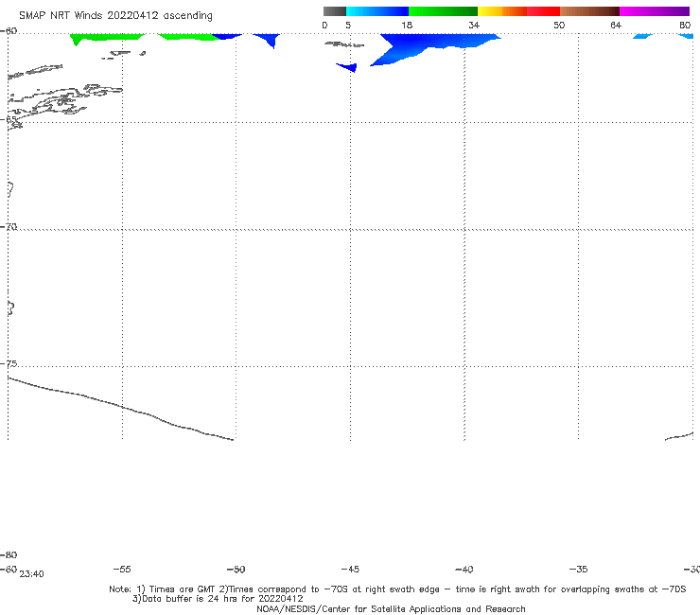Select the red segment of the color bar
Viewport: 700px width, 615px height.
point(543,11)
